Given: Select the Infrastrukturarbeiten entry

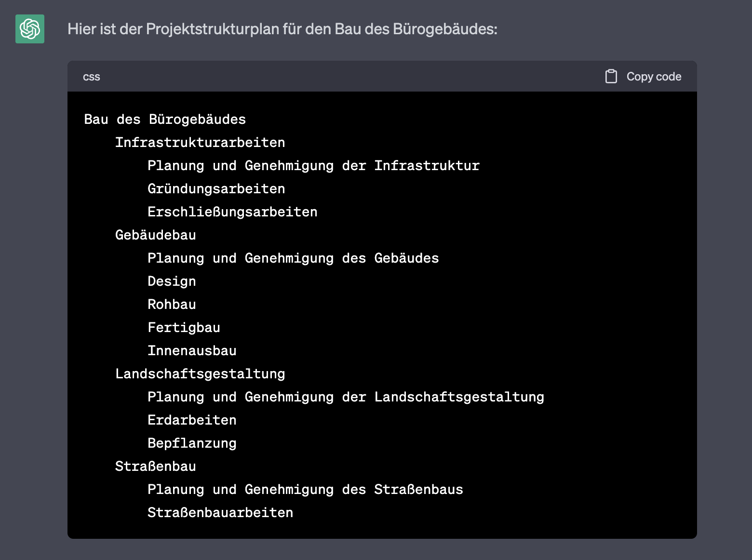Looking at the screenshot, I should pyautogui.click(x=200, y=142).
